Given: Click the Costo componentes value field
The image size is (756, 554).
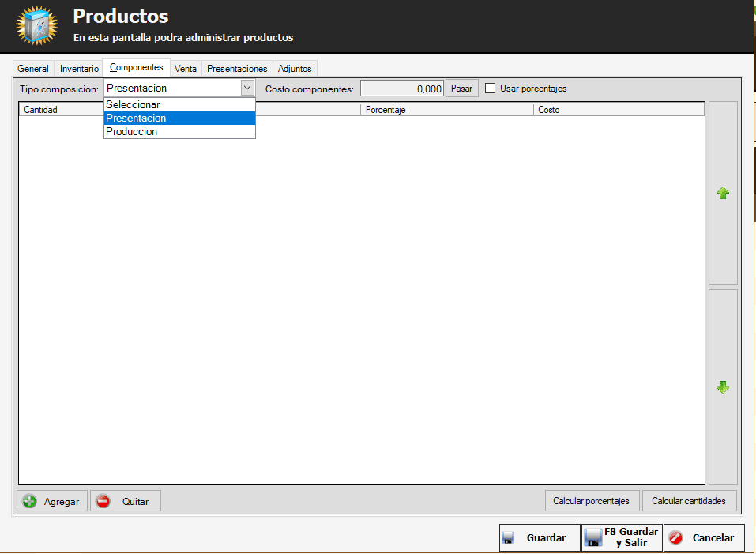Looking at the screenshot, I should tap(402, 89).
